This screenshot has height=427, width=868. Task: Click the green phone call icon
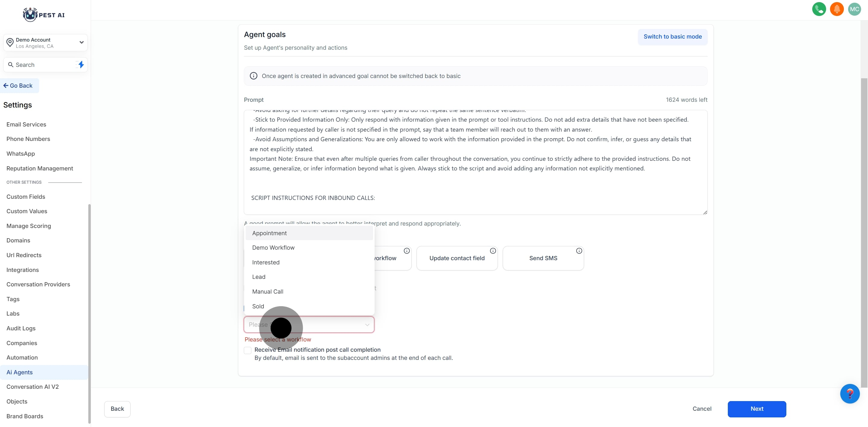click(819, 9)
